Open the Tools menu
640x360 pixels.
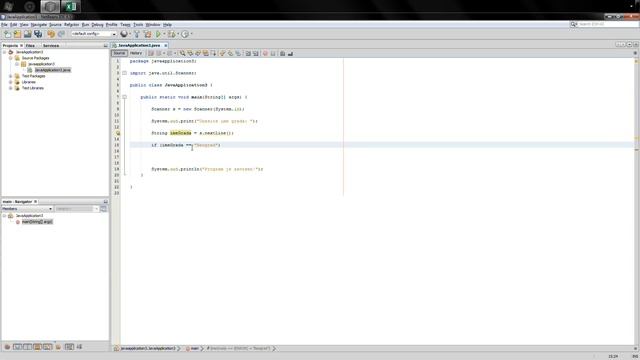point(138,25)
